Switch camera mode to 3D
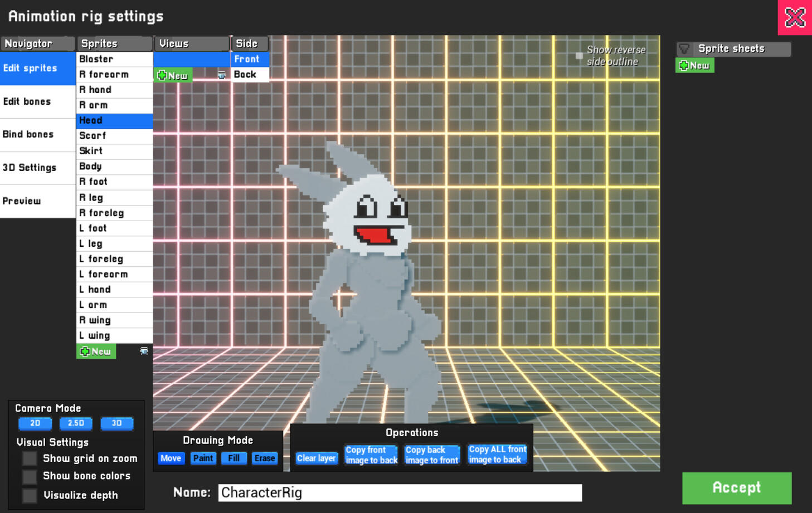Viewport: 812px width, 513px height. 116,423
